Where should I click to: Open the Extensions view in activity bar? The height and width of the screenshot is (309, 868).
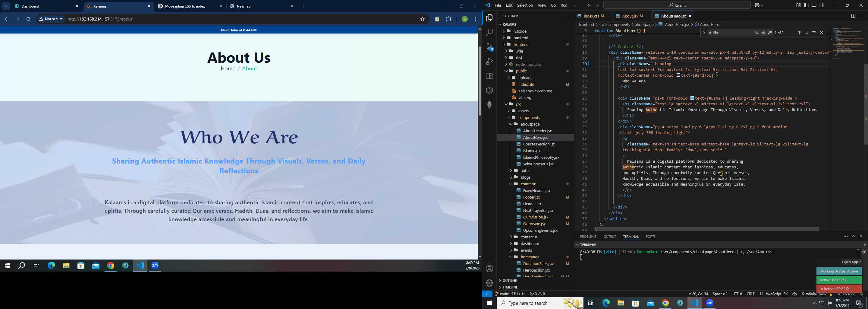pyautogui.click(x=489, y=76)
